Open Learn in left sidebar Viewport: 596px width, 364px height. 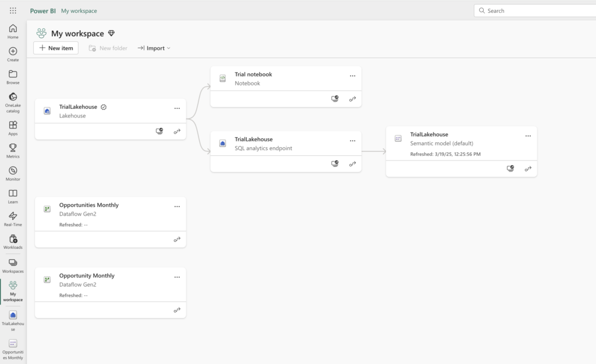[x=13, y=196]
